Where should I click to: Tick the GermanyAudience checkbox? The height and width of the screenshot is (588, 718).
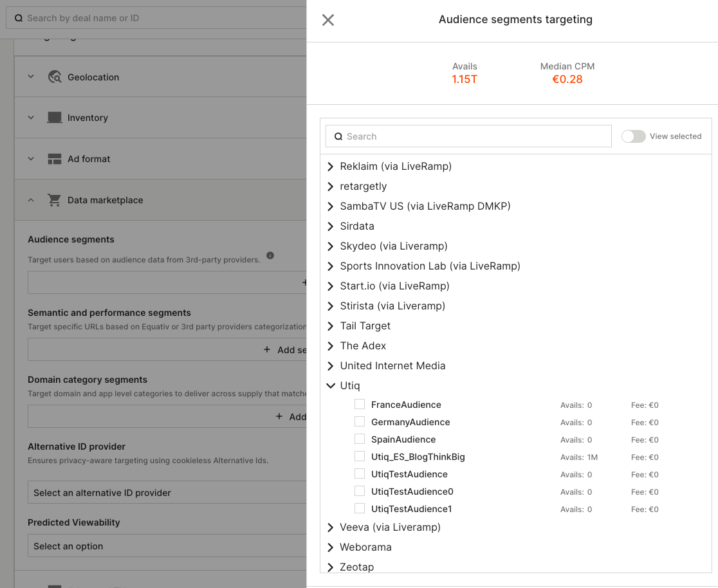pyautogui.click(x=360, y=422)
